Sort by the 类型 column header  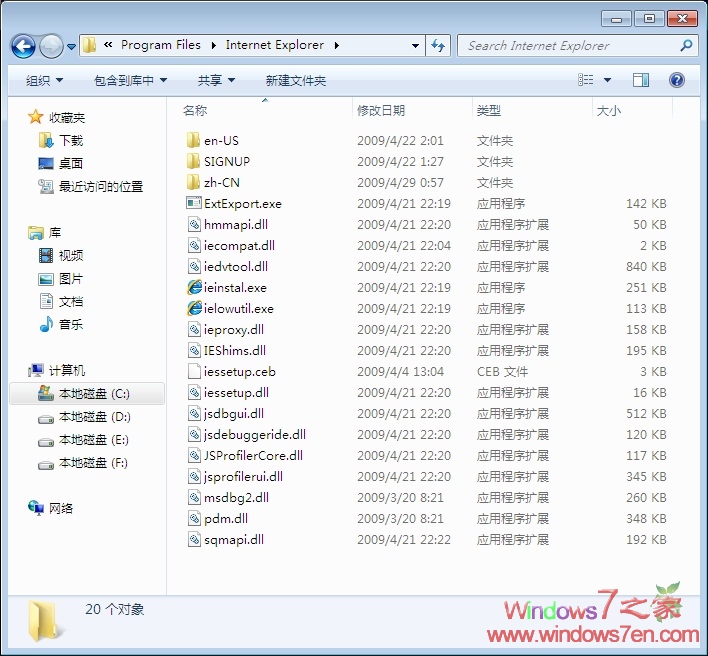(x=489, y=110)
